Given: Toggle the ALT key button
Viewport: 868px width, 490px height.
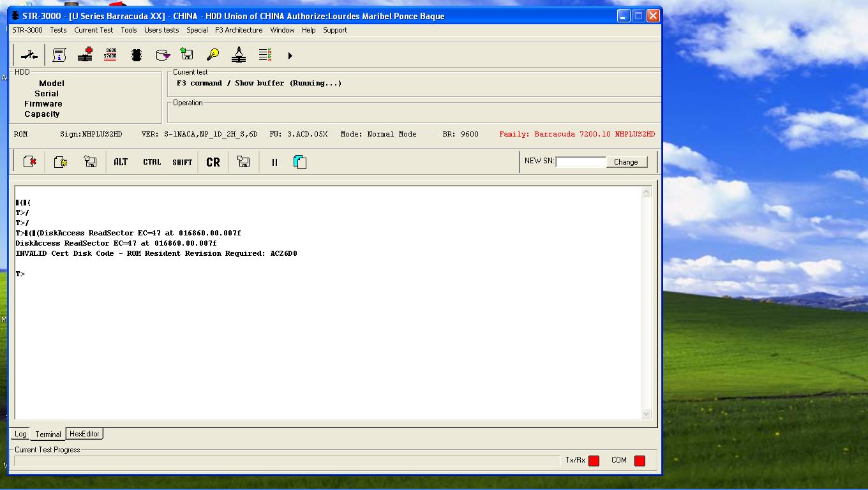Looking at the screenshot, I should click(x=121, y=162).
